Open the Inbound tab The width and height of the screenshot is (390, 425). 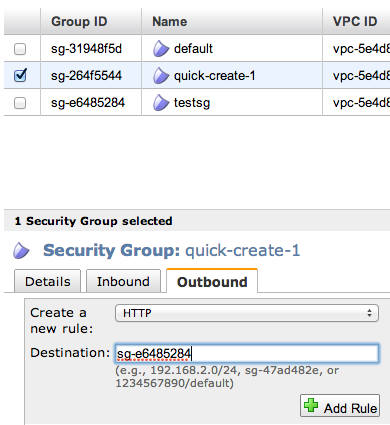(x=123, y=281)
